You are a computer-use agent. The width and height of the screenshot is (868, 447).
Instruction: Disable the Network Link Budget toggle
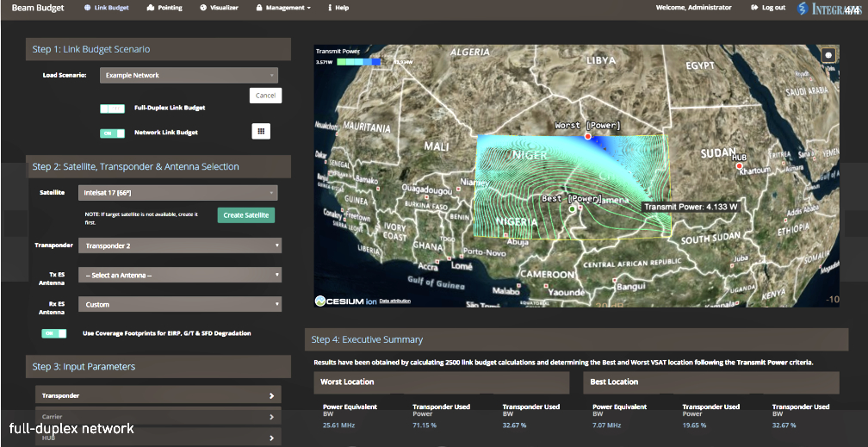[112, 133]
